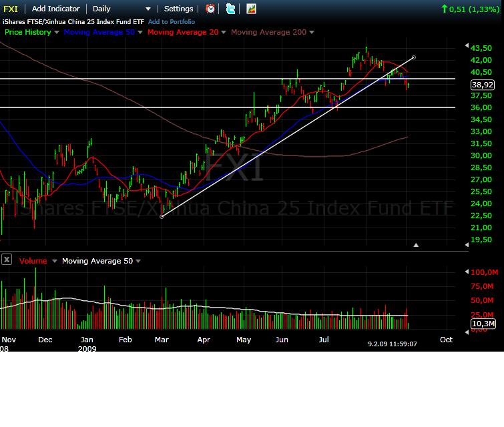
Task: Click the 43,50 price axis label
Action: click(x=481, y=48)
